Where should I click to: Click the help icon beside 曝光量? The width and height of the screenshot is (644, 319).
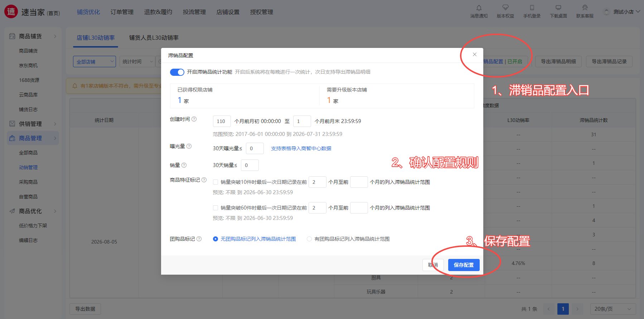click(x=189, y=146)
